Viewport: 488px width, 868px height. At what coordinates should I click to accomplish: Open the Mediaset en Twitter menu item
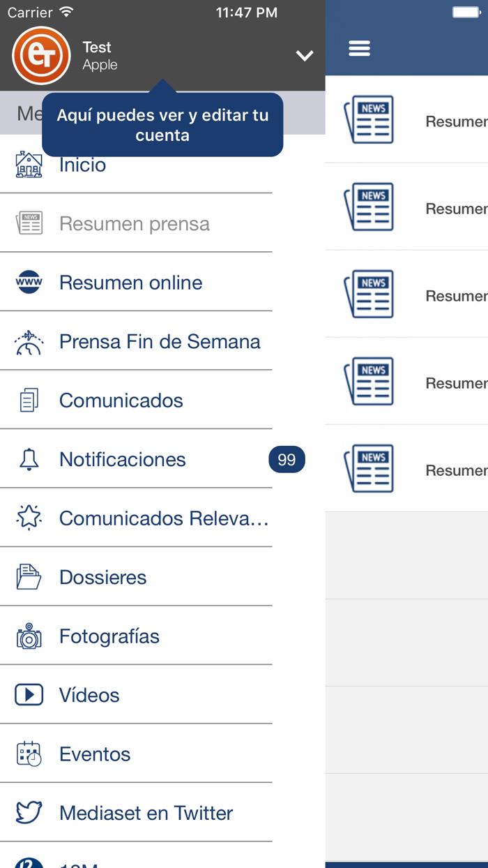(x=145, y=813)
